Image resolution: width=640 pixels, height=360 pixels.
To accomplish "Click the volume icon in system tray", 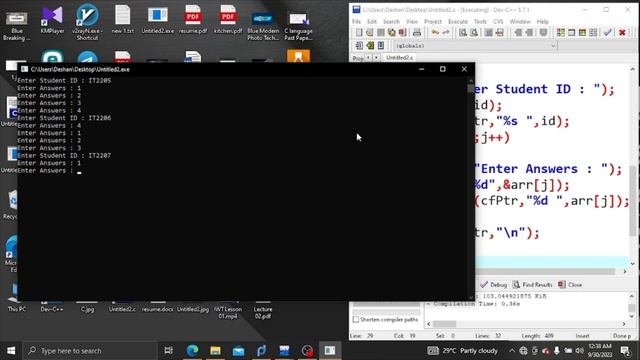I will (x=580, y=351).
